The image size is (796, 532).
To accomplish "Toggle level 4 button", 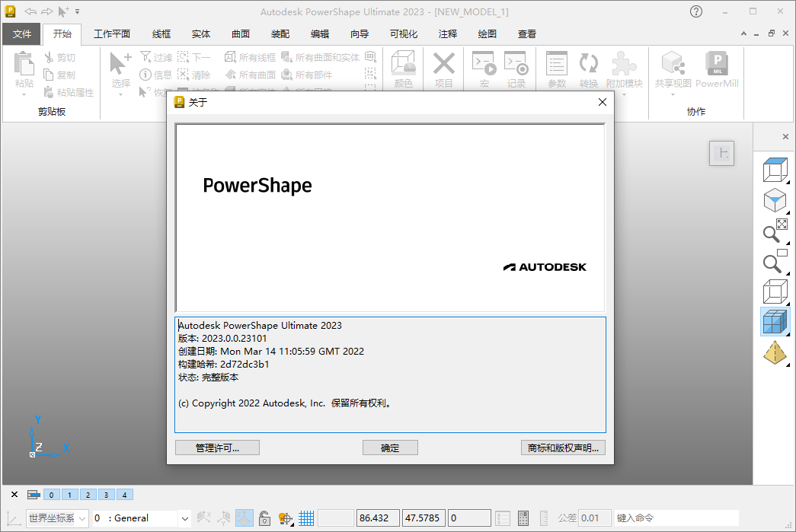I will 124,495.
